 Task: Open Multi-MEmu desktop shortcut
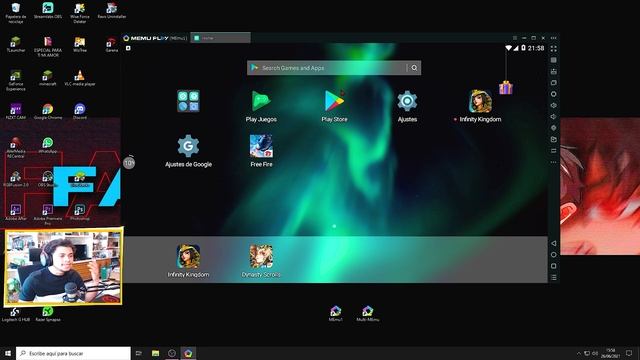[367, 313]
